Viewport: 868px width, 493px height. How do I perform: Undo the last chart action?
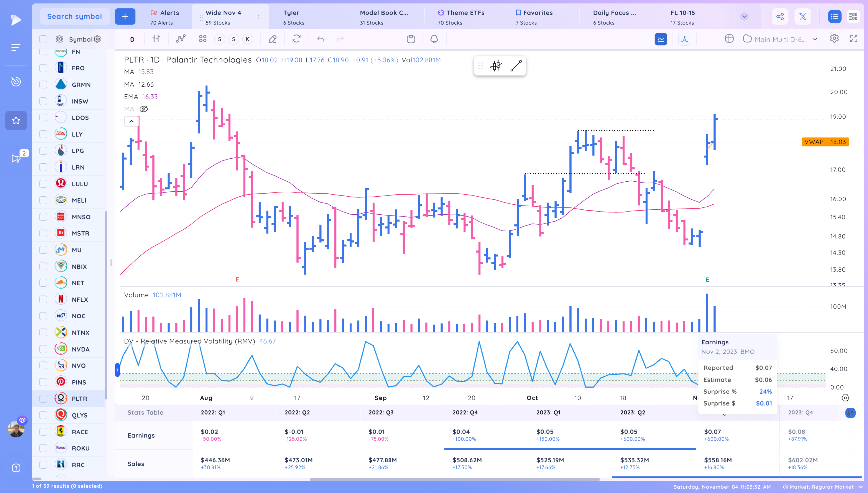[x=321, y=39]
